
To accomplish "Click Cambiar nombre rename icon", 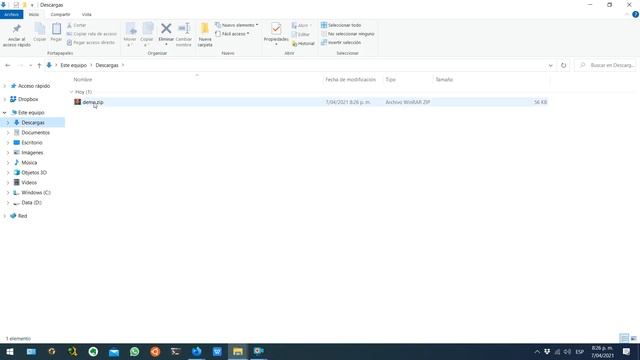I will tap(184, 29).
